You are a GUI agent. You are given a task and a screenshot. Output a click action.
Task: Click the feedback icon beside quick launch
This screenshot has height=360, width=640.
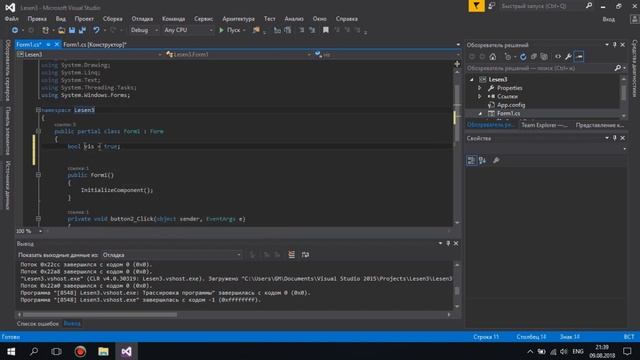(x=492, y=6)
